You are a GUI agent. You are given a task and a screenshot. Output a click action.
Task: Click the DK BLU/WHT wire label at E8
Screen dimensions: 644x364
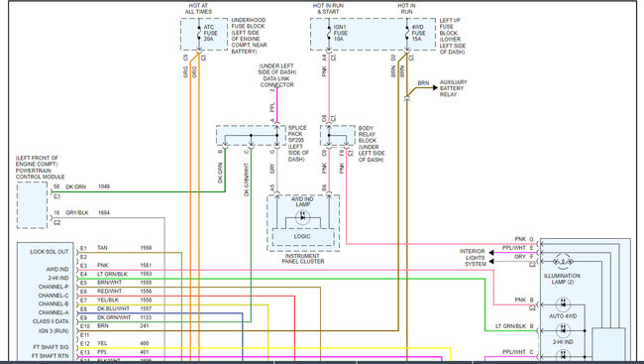pos(113,308)
